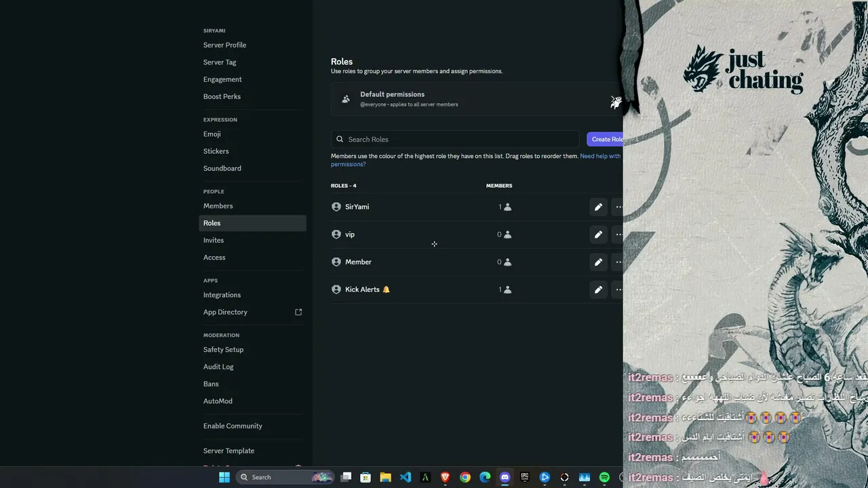Image resolution: width=868 pixels, height=488 pixels.
Task: Select the Member role row
Action: (x=477, y=262)
